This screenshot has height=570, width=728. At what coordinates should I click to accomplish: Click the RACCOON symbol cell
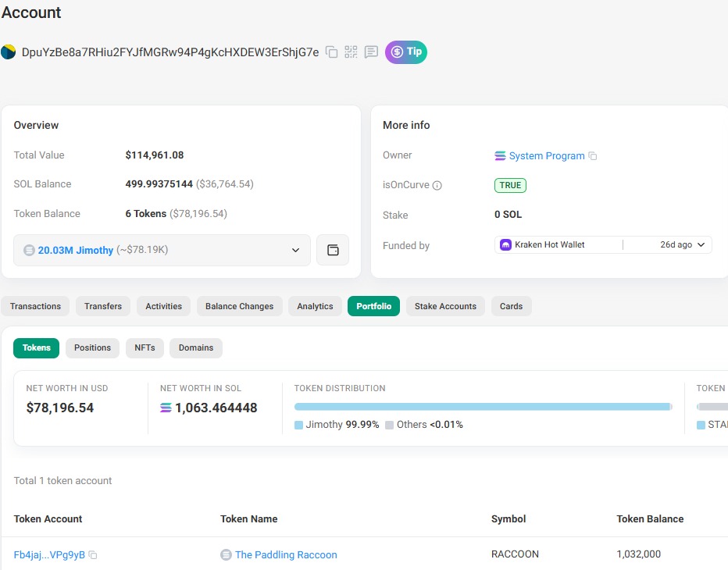click(x=515, y=554)
